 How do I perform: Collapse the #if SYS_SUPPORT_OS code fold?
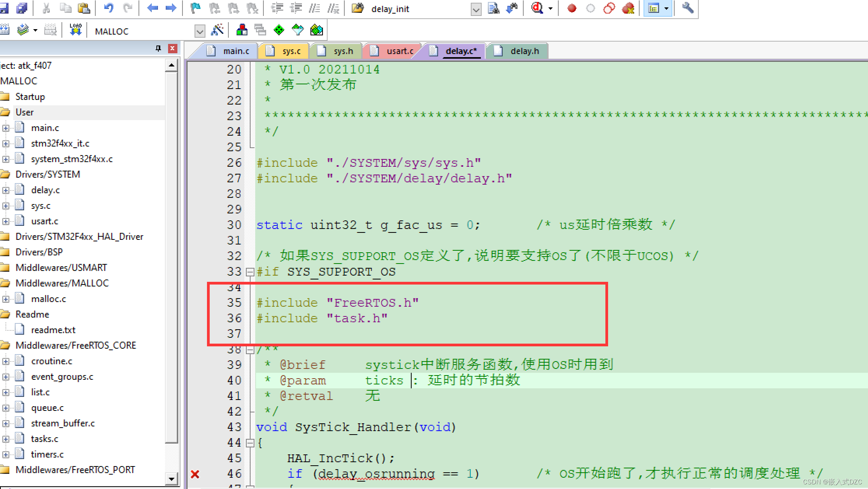250,272
